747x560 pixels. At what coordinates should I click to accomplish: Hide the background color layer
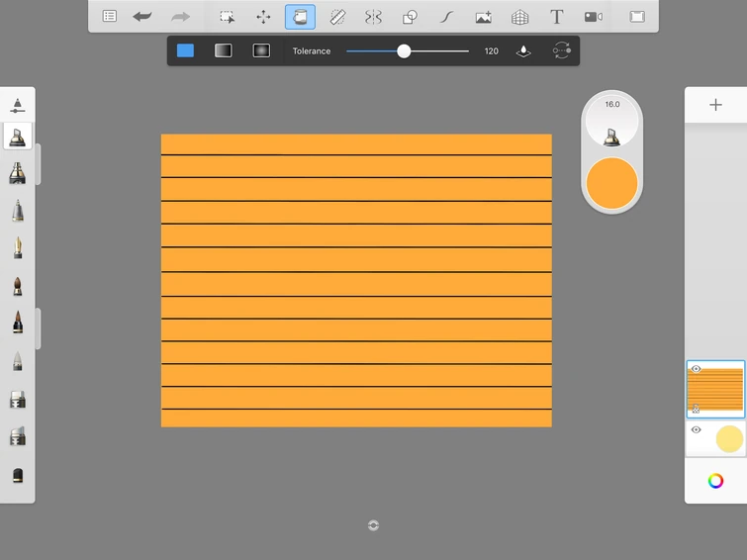pyautogui.click(x=696, y=429)
